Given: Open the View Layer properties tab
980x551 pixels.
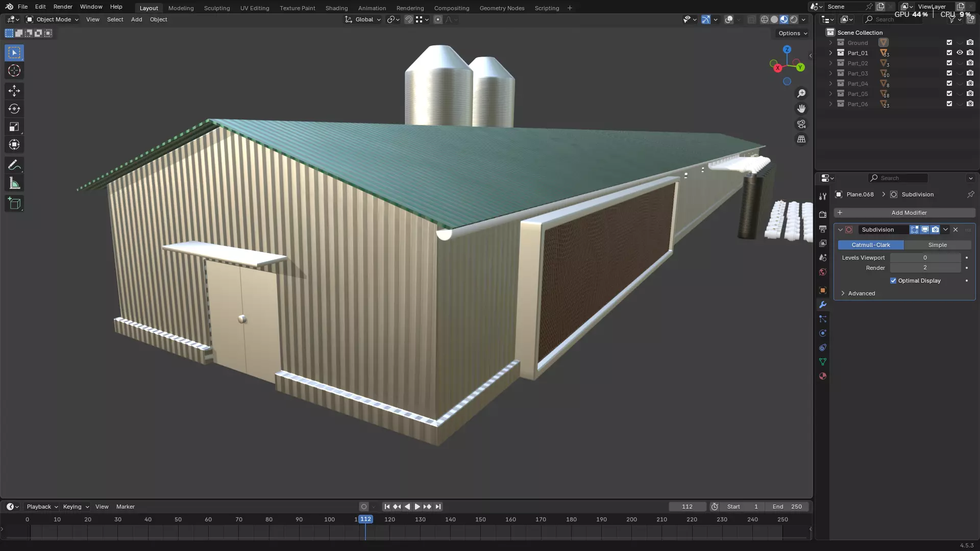Looking at the screenshot, I should coord(822,243).
